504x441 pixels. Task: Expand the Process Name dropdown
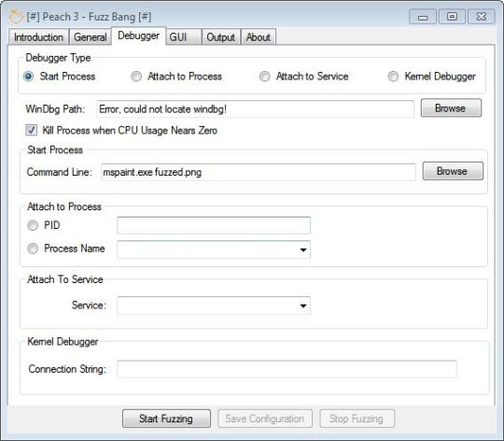[x=302, y=250]
